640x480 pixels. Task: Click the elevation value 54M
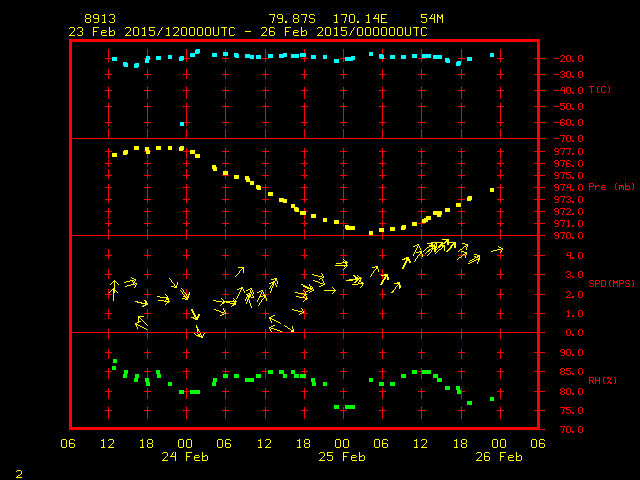[432, 19]
